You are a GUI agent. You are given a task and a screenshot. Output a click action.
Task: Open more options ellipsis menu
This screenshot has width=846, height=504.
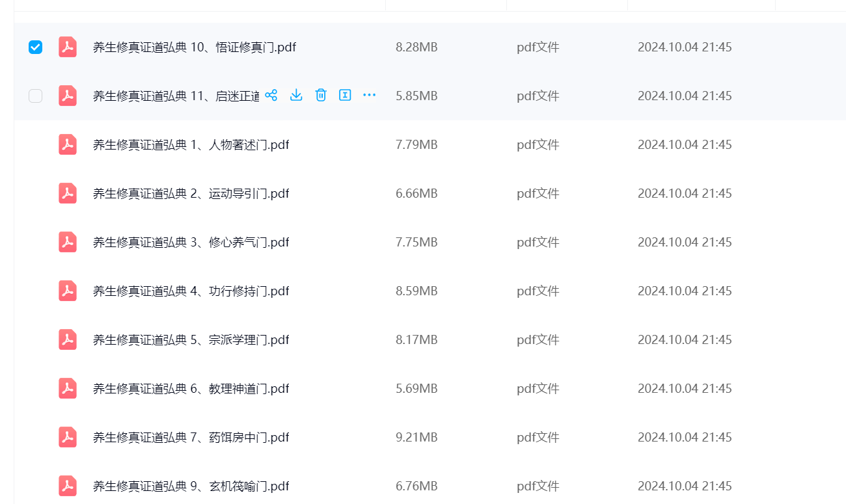369,96
